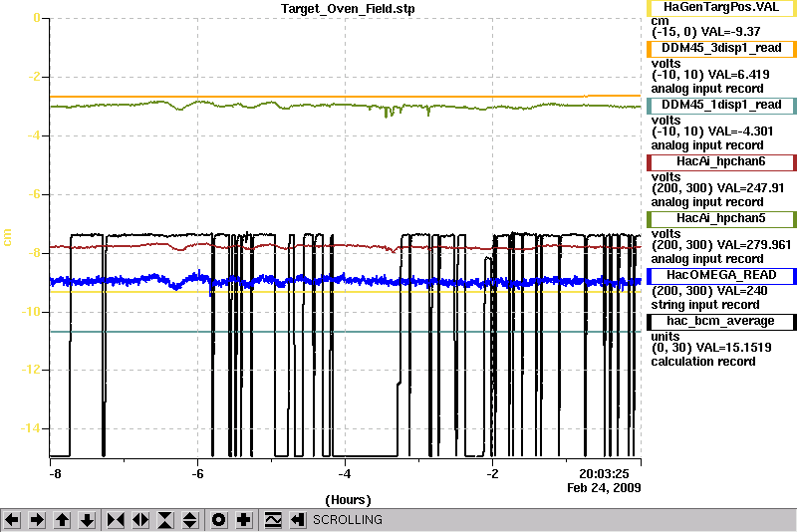Click the circle ring toolbar icon
Viewport: 797px width, 532px height.
coord(219,520)
